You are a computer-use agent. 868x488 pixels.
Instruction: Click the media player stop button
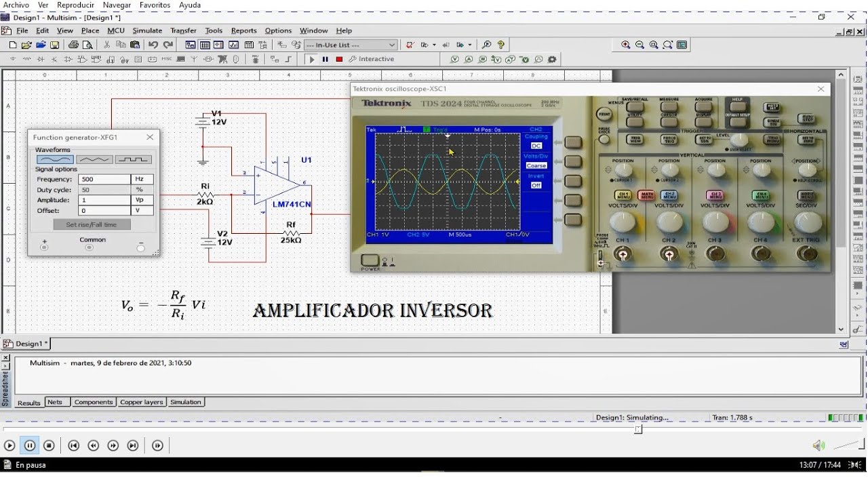(x=49, y=445)
